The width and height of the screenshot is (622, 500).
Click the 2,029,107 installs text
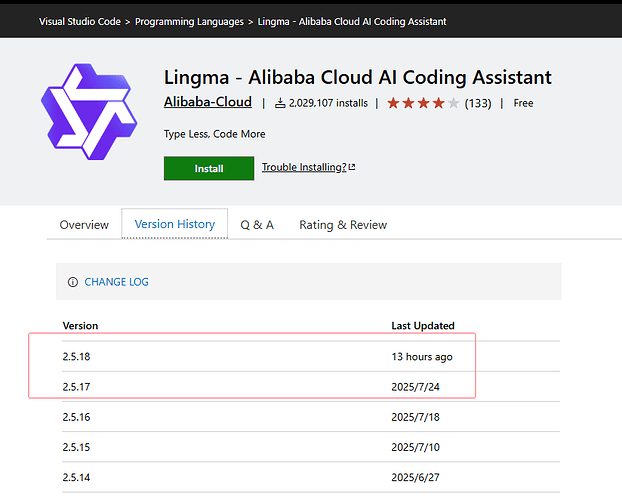point(328,103)
